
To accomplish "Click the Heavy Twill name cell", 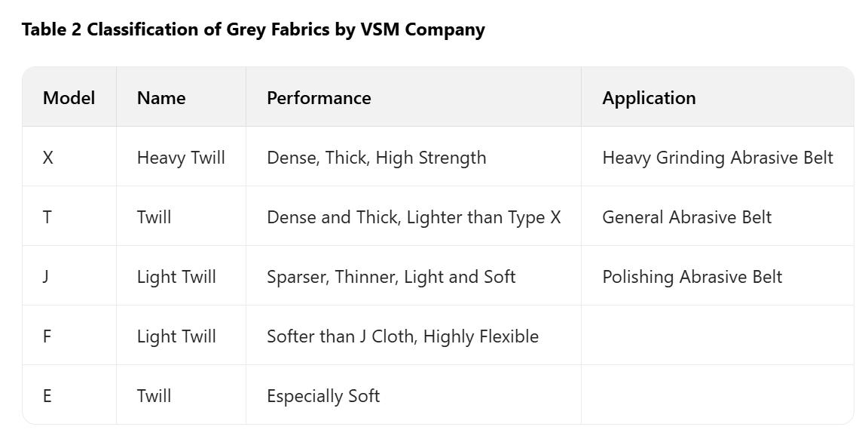I will tap(181, 158).
